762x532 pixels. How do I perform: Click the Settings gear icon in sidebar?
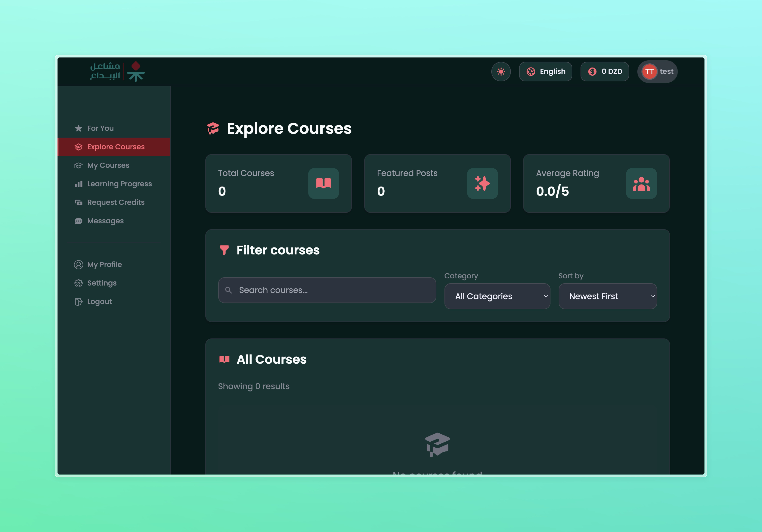click(x=78, y=283)
